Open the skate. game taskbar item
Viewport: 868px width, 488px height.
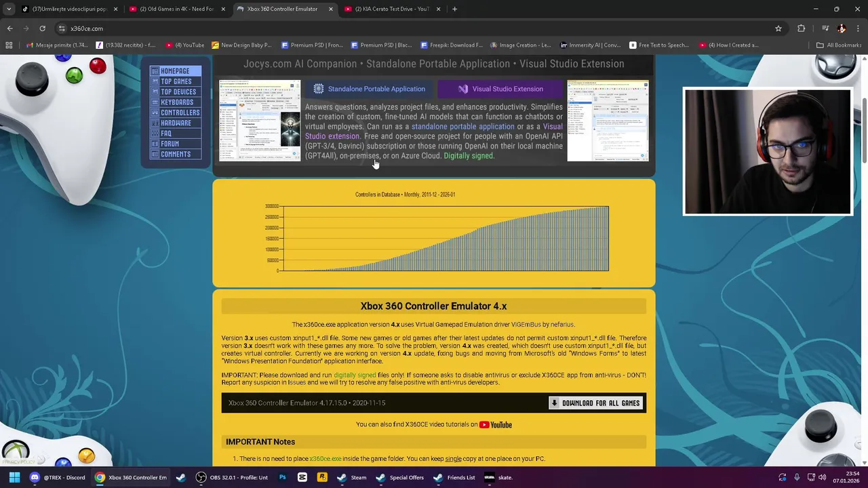tap(498, 477)
